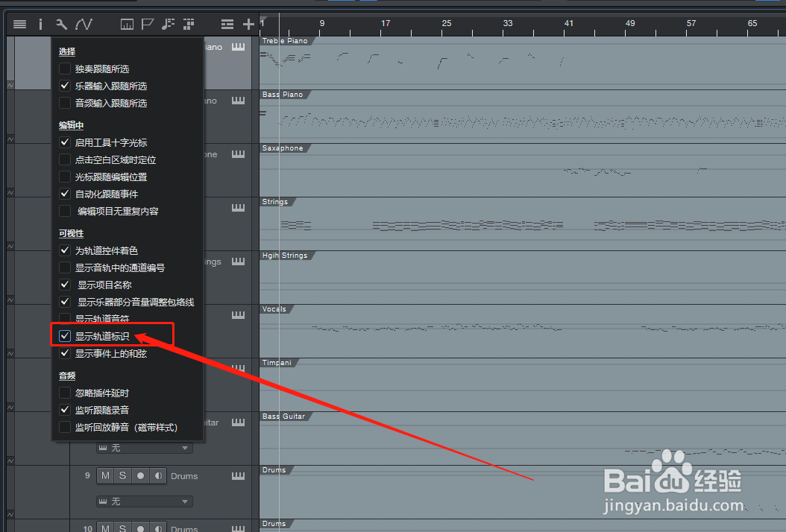Enable 点击空白区域时定位 checkbox
Image resolution: width=786 pixels, height=532 pixels.
(x=65, y=159)
